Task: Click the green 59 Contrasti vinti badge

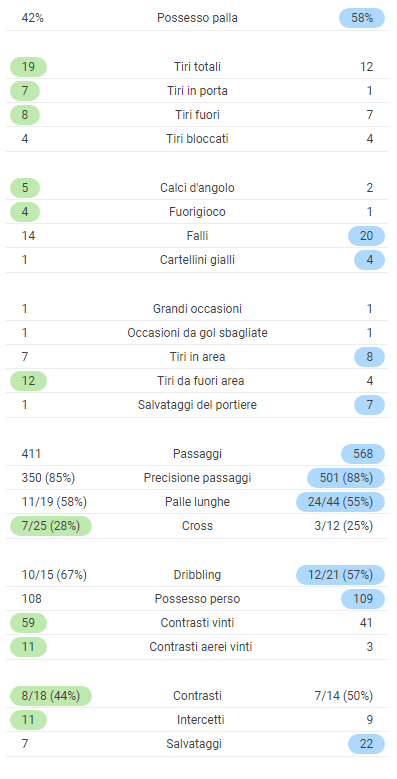Action: point(28,623)
